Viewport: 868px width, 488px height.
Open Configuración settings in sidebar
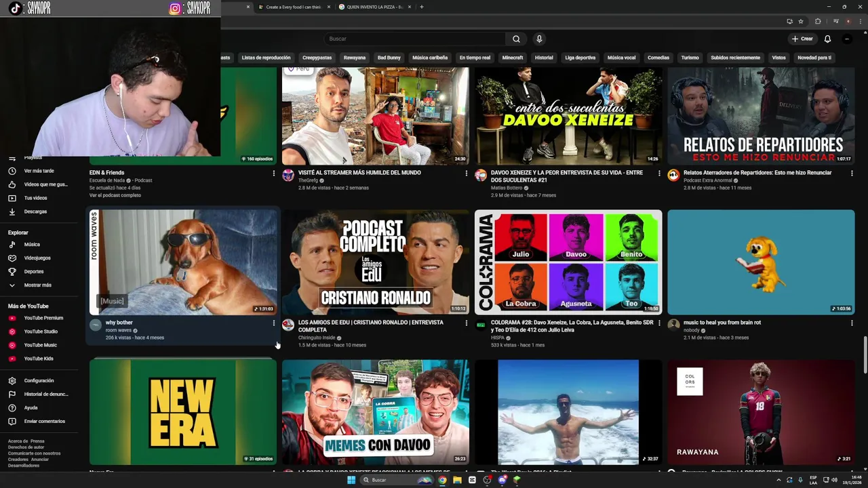pyautogui.click(x=39, y=380)
